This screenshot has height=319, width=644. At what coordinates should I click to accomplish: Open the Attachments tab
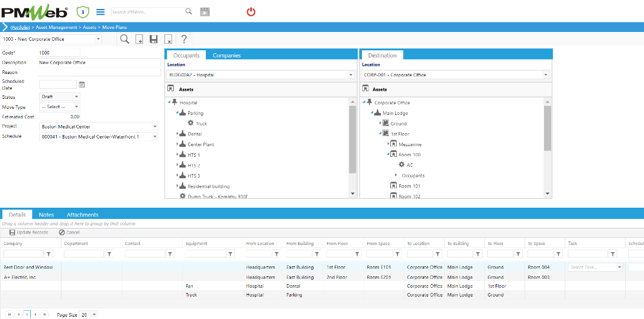coord(83,215)
